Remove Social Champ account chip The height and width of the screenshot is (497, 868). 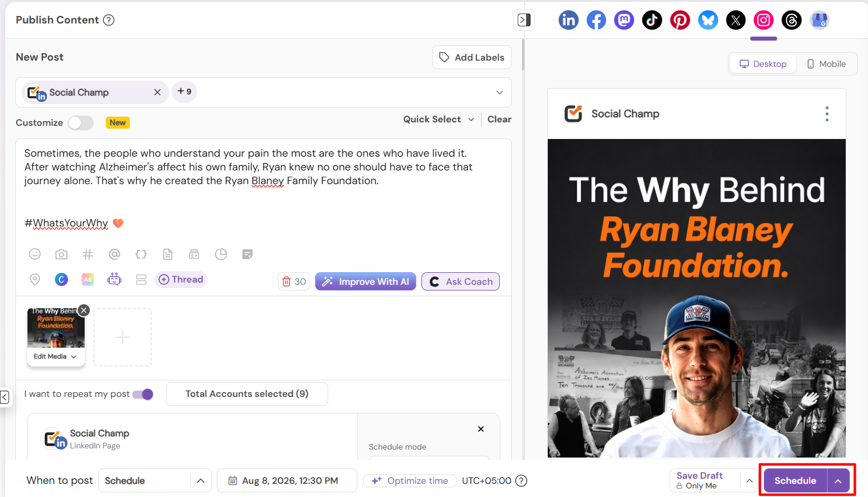157,92
